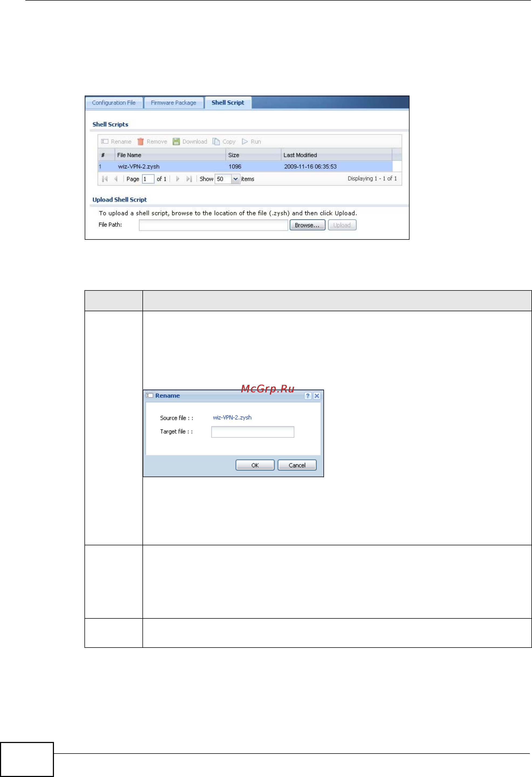Go to last page arrow

click(x=189, y=179)
